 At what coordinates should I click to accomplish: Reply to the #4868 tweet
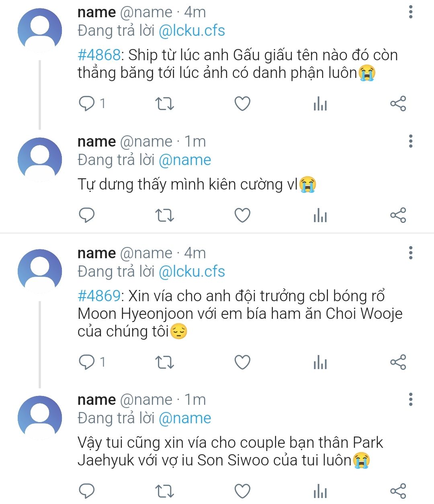(87, 104)
